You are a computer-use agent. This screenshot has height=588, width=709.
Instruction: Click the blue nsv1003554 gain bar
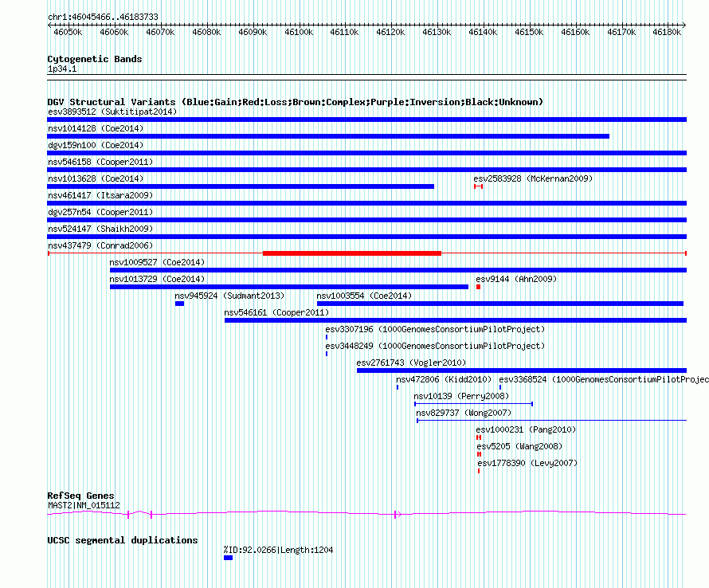(500, 304)
